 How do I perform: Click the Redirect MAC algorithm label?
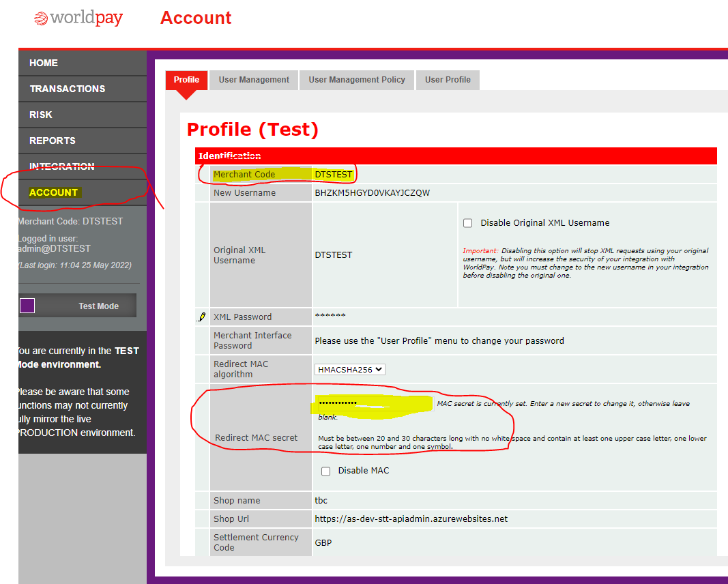241,369
